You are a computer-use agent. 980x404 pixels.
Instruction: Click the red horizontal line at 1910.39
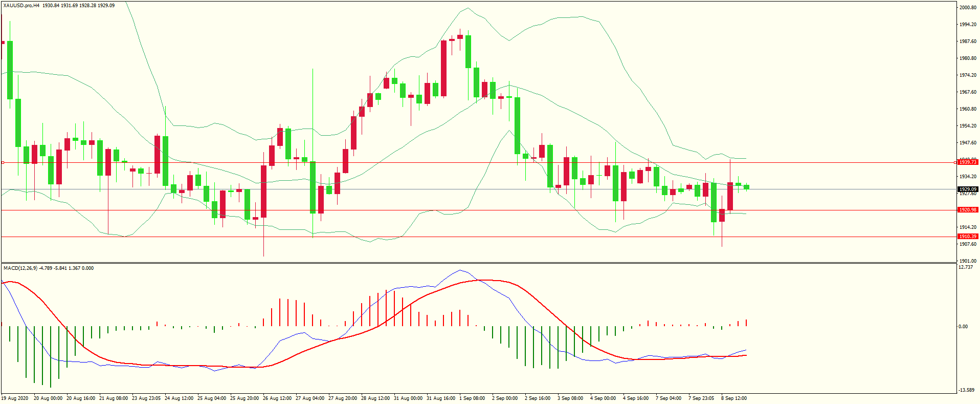[x=478, y=237]
